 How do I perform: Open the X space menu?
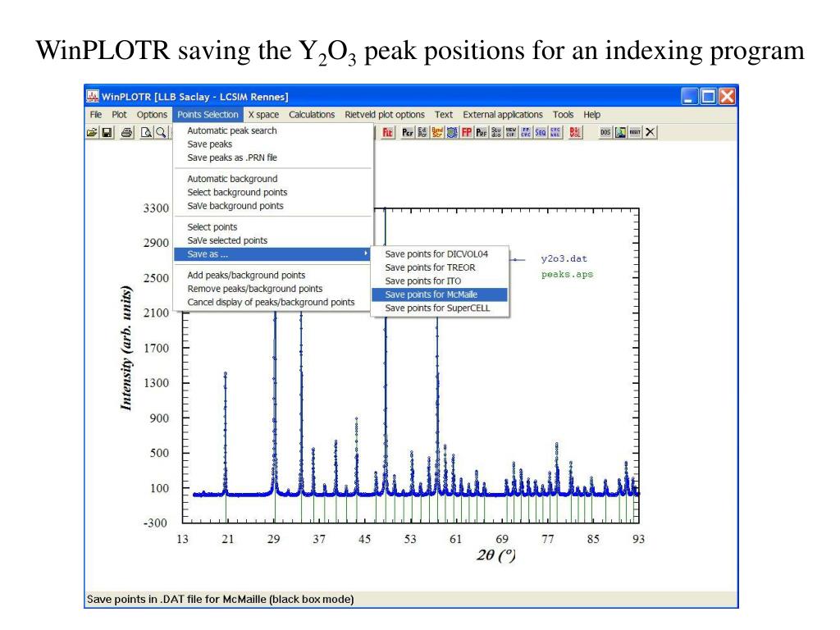(263, 115)
